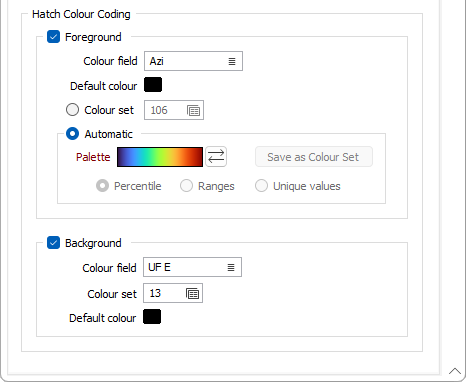Viewport: 466px width, 382px height.
Task: Open the rainbow Palette gradient picker
Action: [160, 157]
